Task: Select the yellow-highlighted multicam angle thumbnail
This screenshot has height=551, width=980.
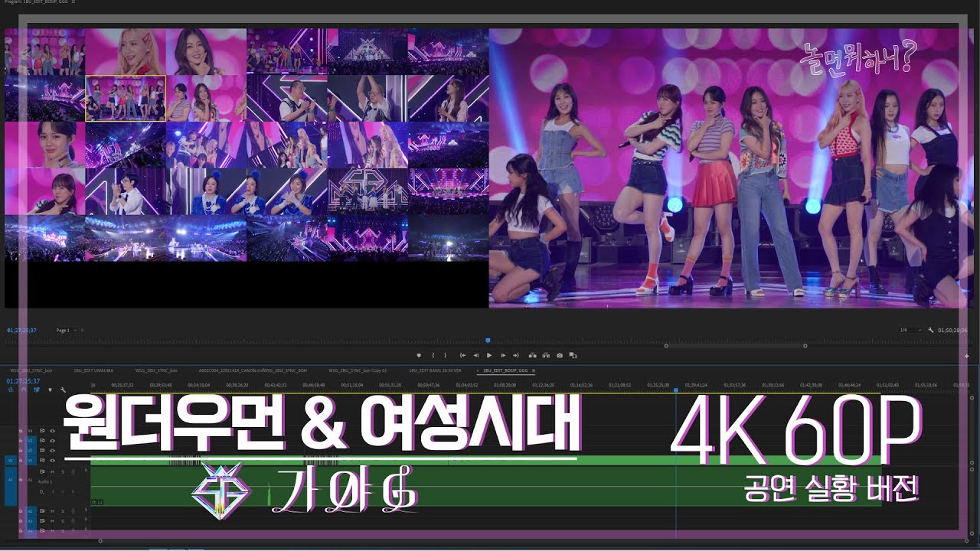Action: (126, 98)
